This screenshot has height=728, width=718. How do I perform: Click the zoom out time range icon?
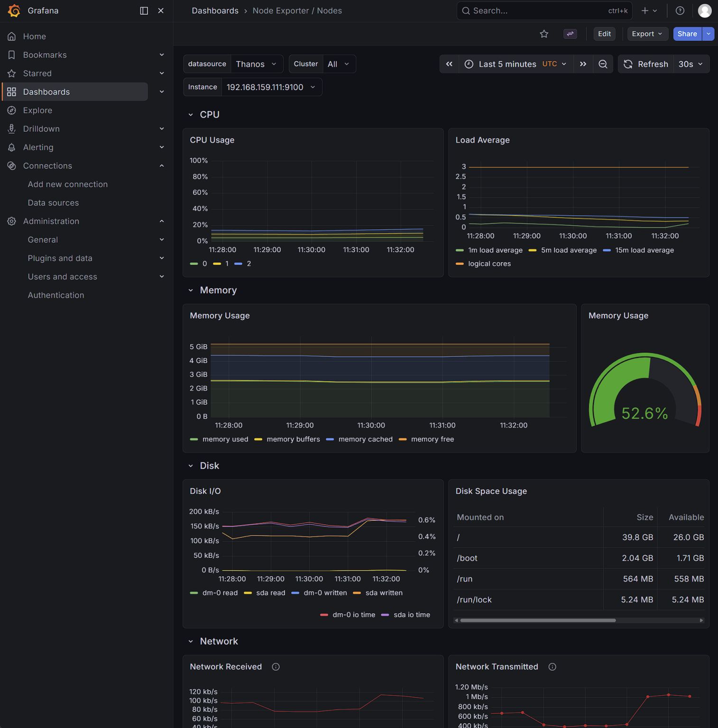click(603, 64)
